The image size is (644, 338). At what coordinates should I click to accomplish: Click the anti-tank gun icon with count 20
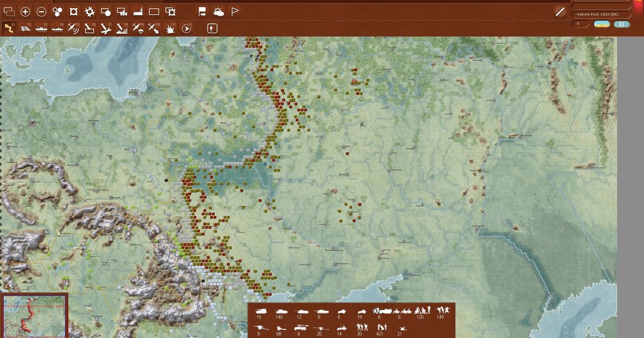[x=321, y=328]
